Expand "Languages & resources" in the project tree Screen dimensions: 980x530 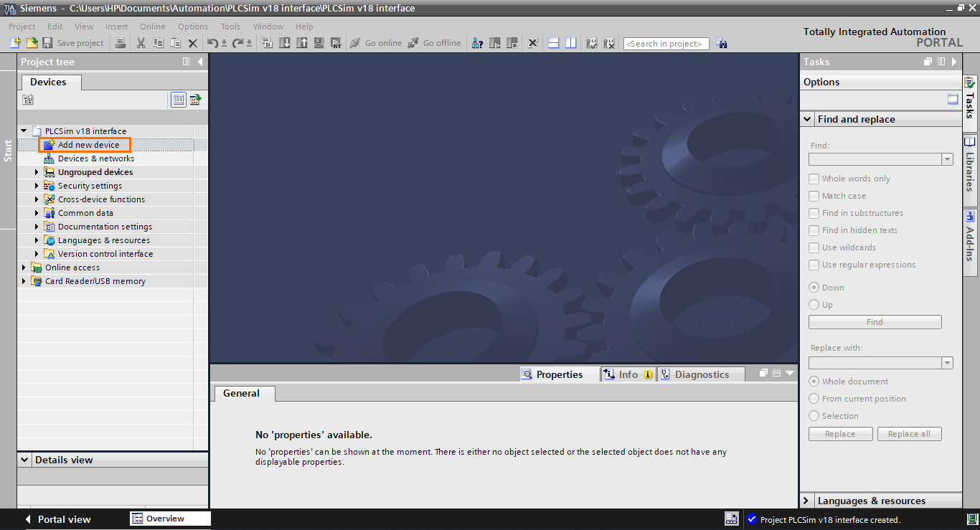pos(37,240)
